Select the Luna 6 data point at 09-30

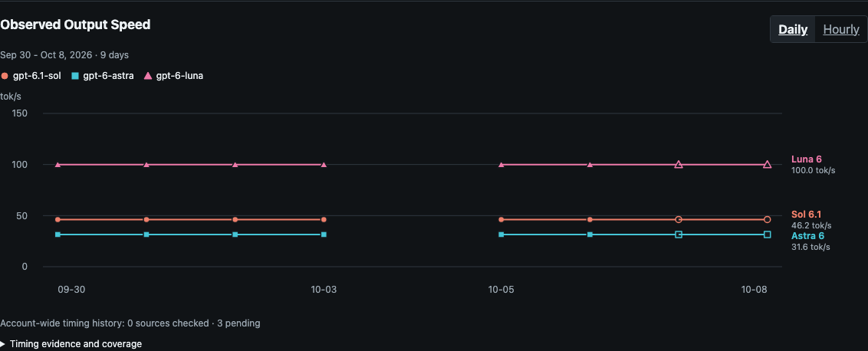point(58,165)
